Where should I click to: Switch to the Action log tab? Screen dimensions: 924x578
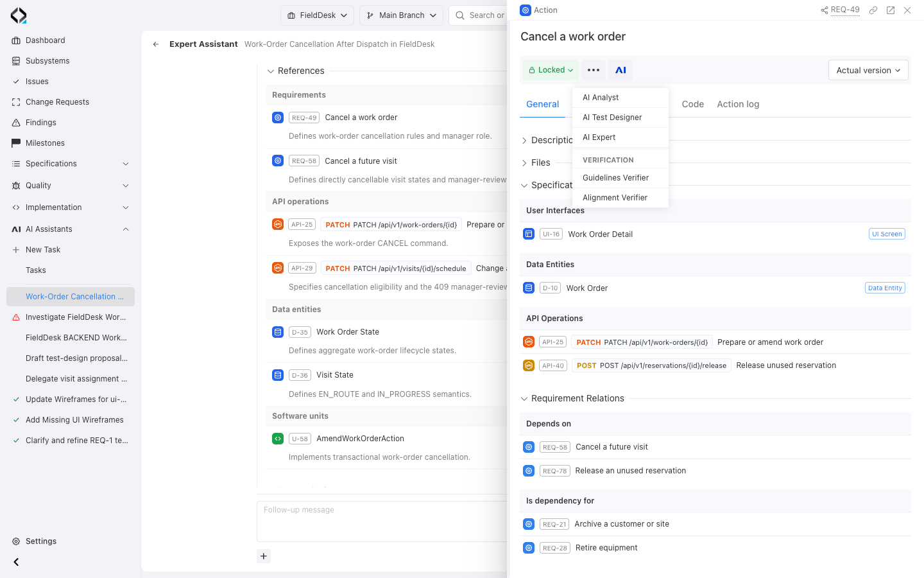pyautogui.click(x=738, y=104)
